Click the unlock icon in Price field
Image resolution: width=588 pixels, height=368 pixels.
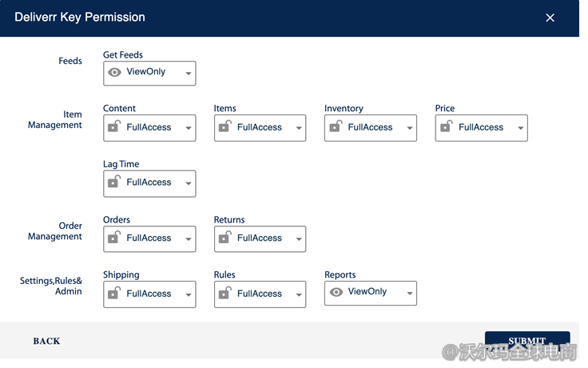(x=447, y=126)
